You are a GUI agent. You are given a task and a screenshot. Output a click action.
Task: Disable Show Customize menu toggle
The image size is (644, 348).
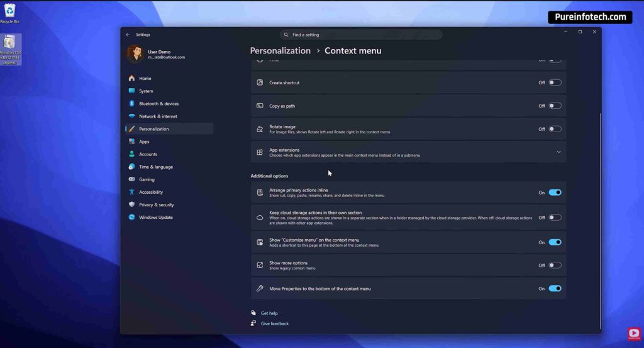[555, 242]
